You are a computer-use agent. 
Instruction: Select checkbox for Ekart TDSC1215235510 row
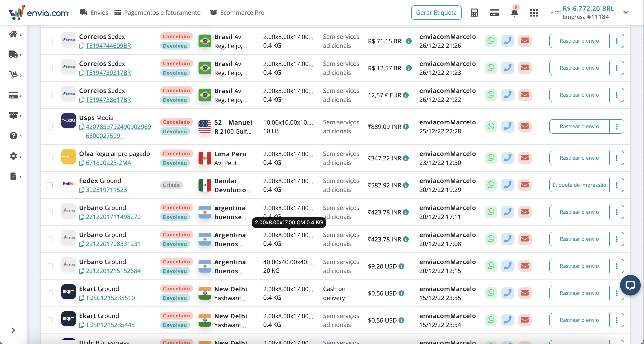[x=50, y=293]
